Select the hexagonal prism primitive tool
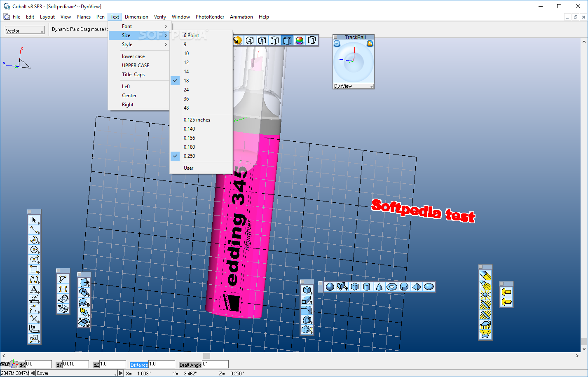Viewport: 588px width, 377px height. point(404,287)
